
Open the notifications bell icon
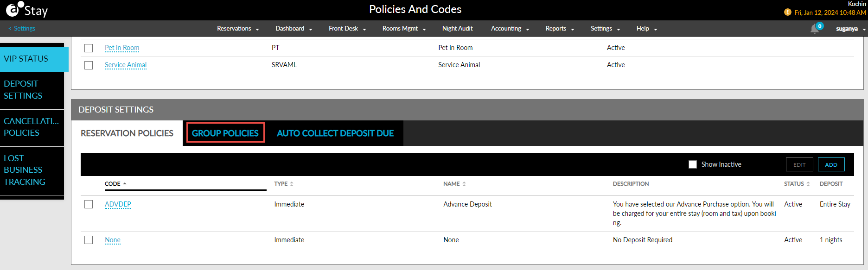coord(815,29)
